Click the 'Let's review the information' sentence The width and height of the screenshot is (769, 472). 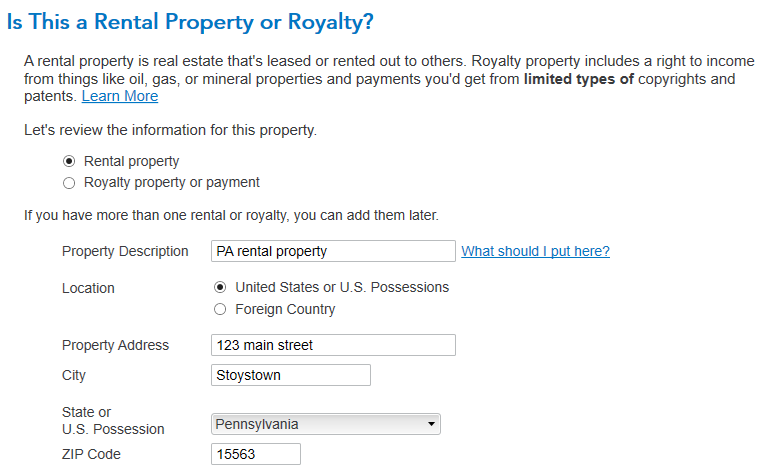[x=170, y=130]
